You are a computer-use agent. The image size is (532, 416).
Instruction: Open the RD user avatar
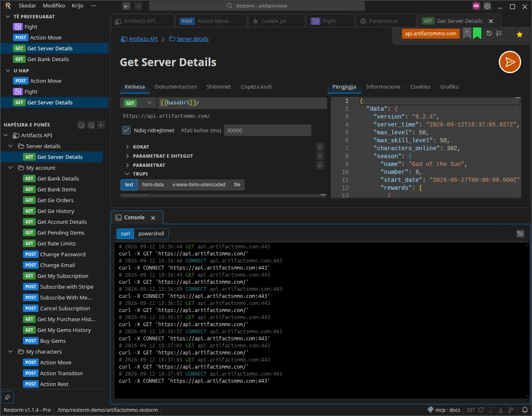tap(476, 6)
